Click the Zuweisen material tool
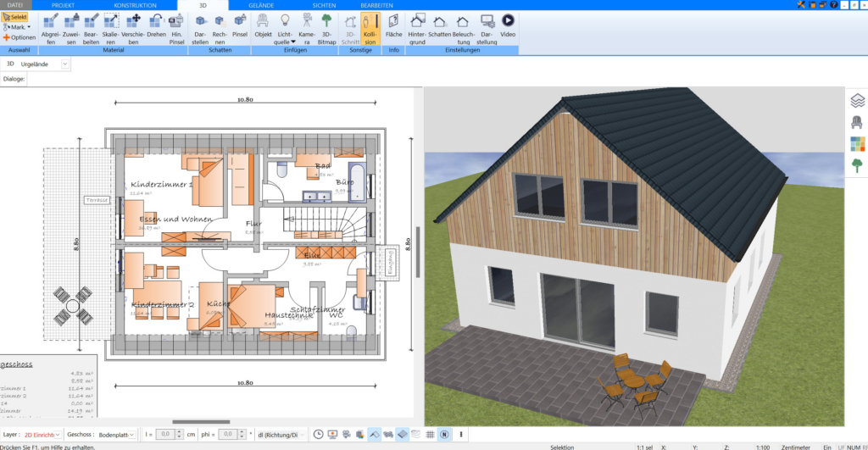The image size is (868, 450). tap(71, 30)
